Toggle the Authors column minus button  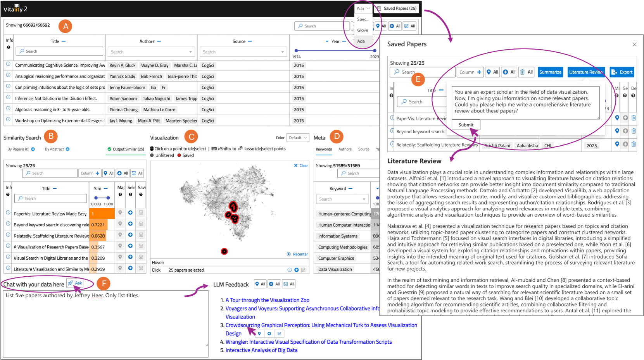point(159,41)
